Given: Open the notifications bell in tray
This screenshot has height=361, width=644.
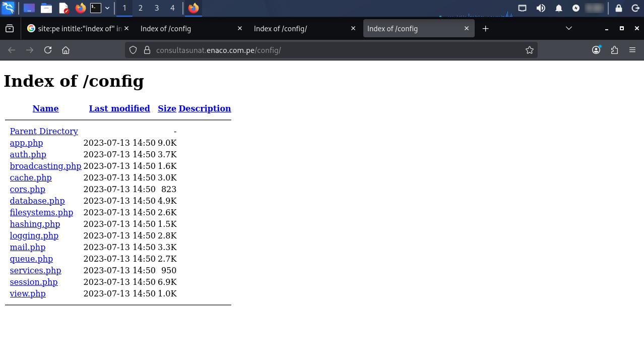Looking at the screenshot, I should point(559,8).
